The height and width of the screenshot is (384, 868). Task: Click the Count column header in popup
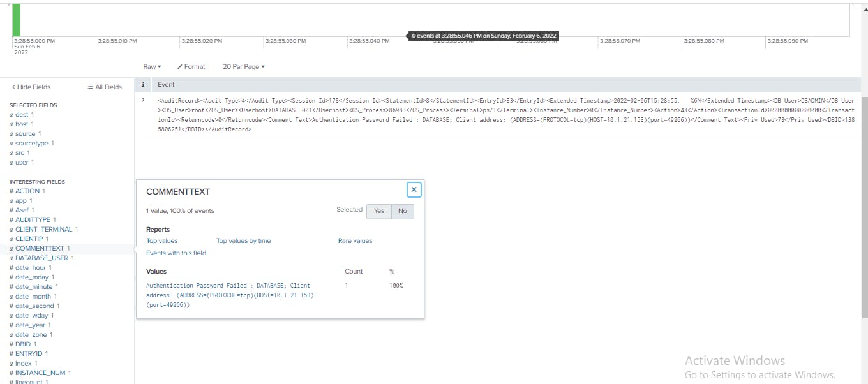tap(354, 272)
